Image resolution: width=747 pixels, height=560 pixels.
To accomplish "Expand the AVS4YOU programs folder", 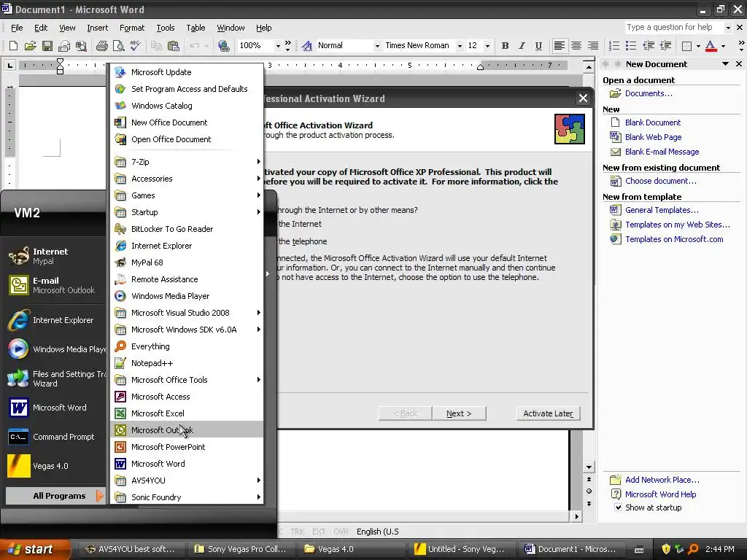I will (187, 481).
